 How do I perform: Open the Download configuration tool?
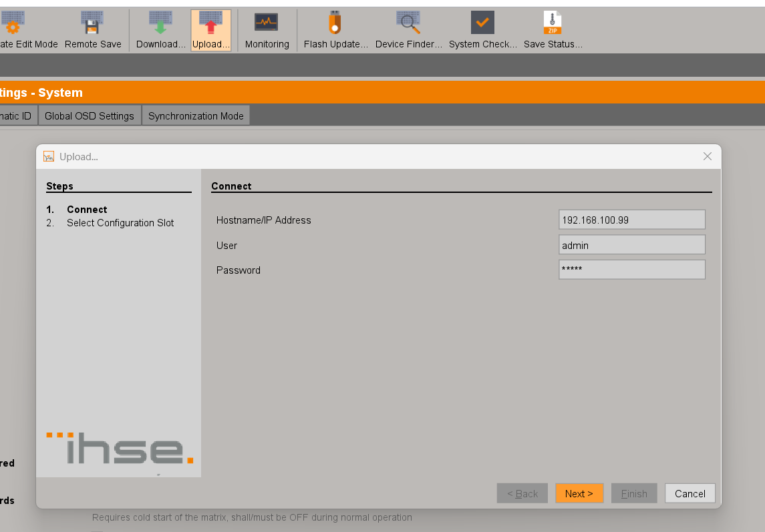(160, 25)
